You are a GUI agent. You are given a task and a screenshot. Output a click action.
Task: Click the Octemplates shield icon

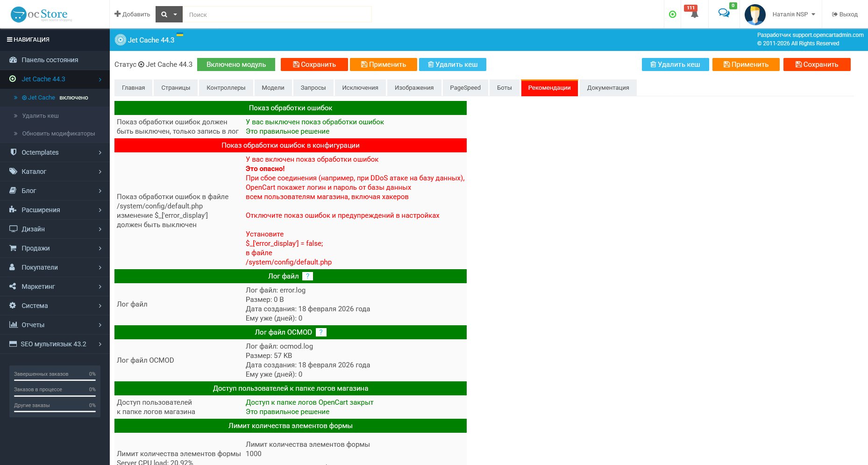13,152
